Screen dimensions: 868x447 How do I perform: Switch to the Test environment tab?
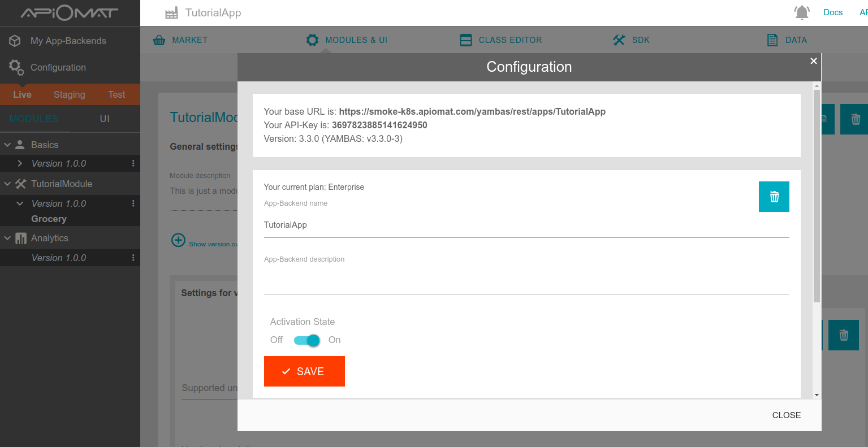pos(116,94)
